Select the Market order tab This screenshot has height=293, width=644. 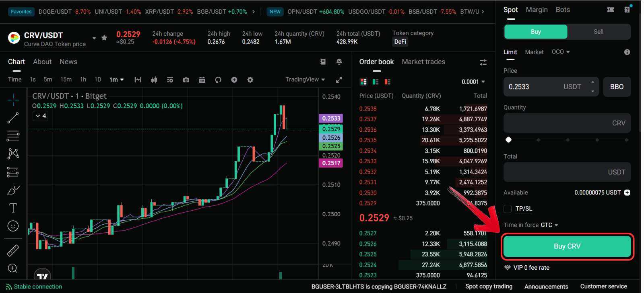(534, 52)
